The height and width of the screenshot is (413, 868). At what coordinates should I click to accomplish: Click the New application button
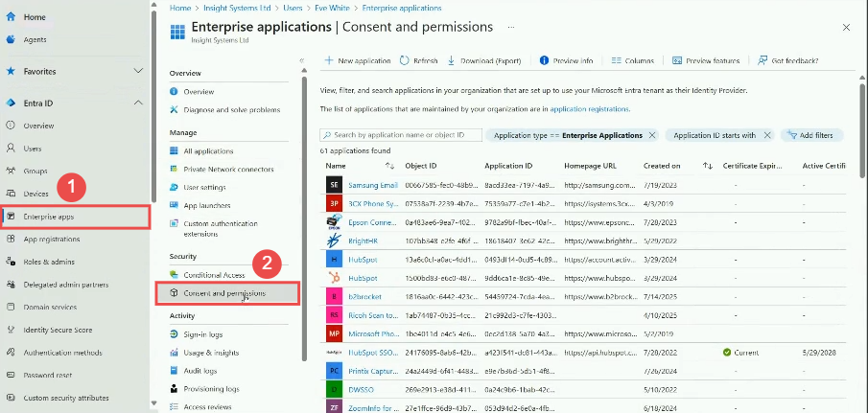pos(358,60)
